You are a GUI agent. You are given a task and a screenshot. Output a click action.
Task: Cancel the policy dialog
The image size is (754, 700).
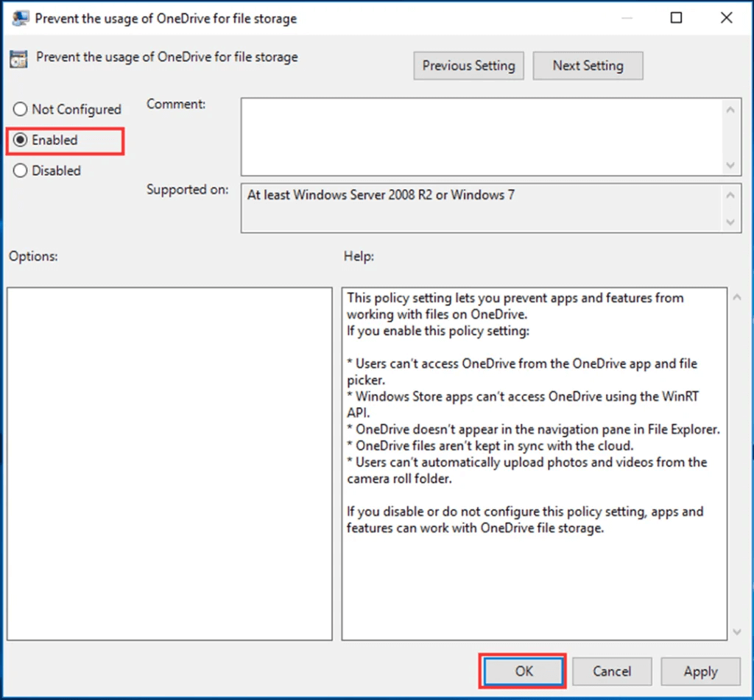tap(612, 671)
